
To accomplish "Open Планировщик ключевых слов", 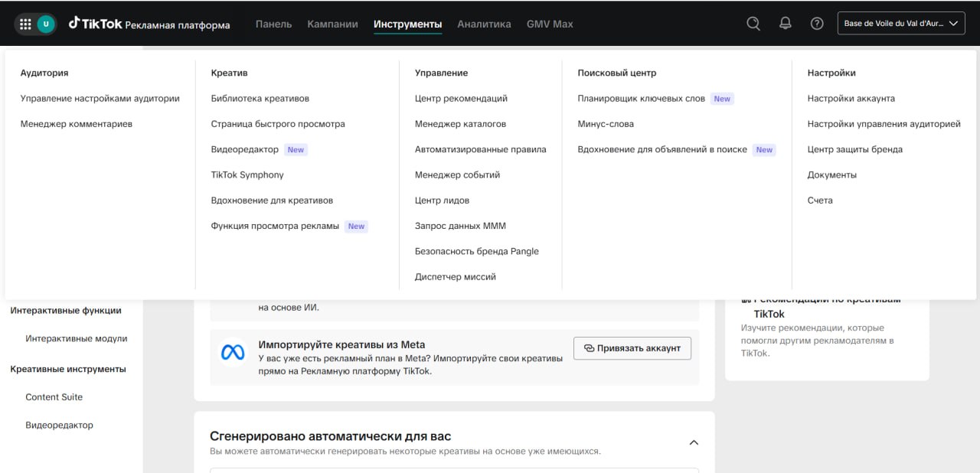I will 642,98.
